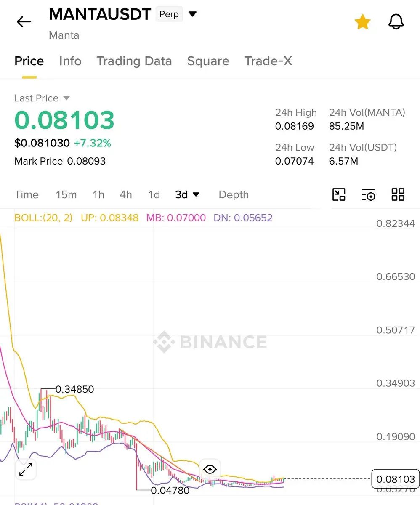Screen dimensions: 420x505
Task: Expand chart to fullscreen with arrows icon
Action: tap(26, 470)
